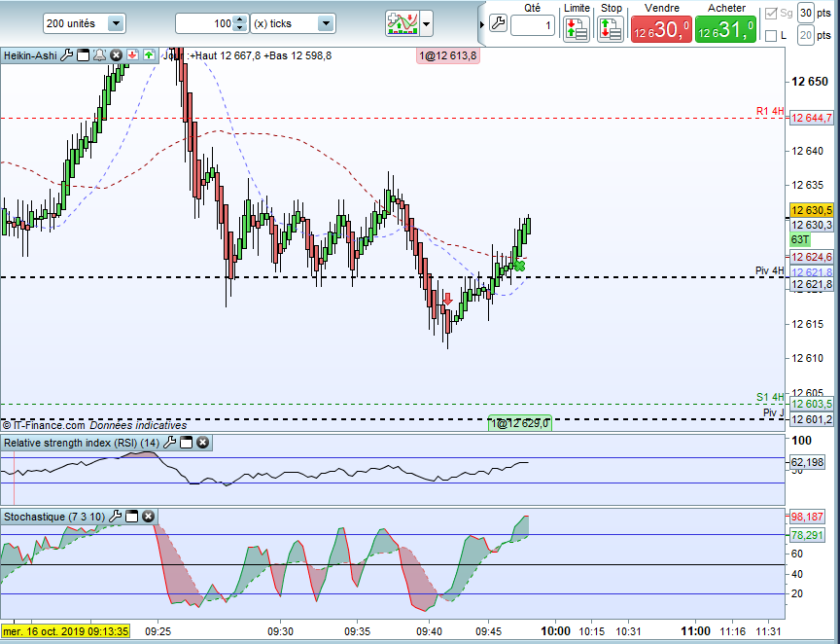This screenshot has width=840, height=644.
Task: Click the 10:00 time axis label
Action: (x=555, y=631)
